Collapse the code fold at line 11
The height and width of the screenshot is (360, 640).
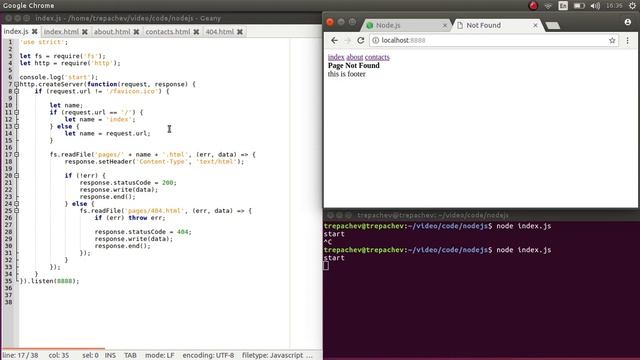click(17, 112)
